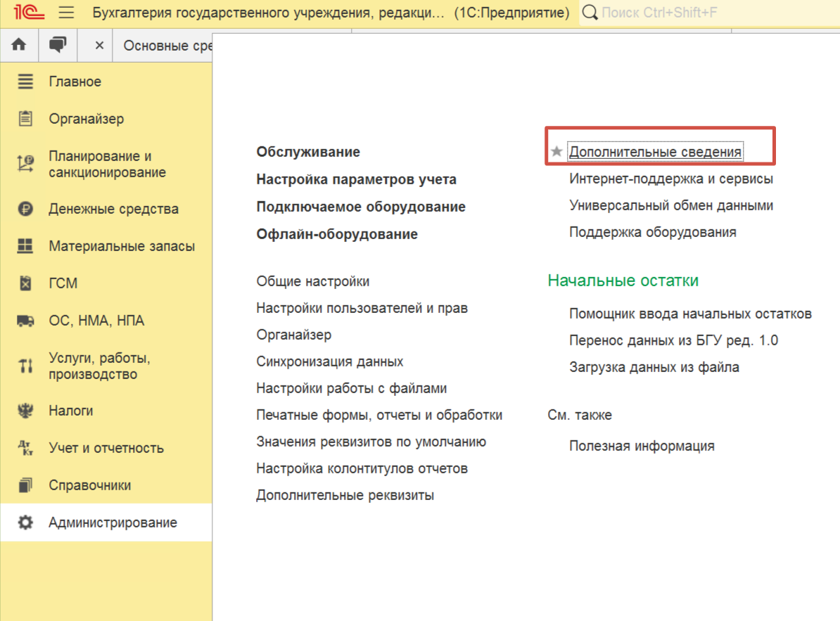The image size is (840, 621).
Task: Open Печатные формы, отчеты и обработки
Action: pyautogui.click(x=379, y=415)
